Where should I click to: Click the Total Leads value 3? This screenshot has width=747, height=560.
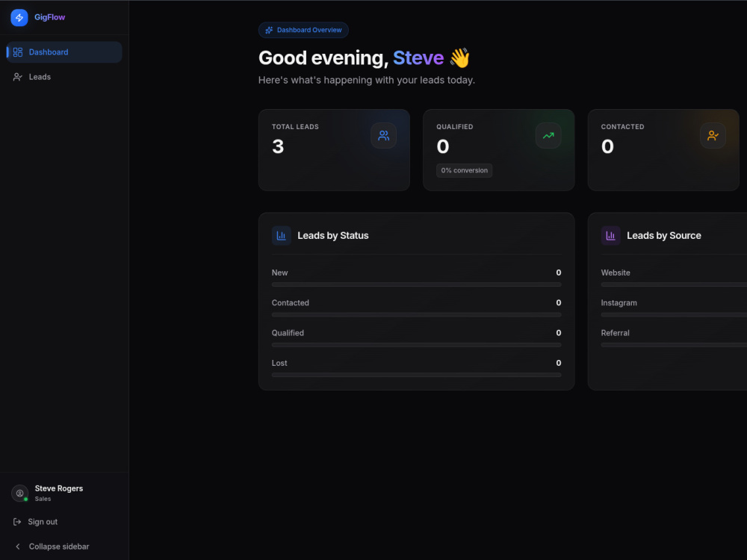[x=278, y=146]
